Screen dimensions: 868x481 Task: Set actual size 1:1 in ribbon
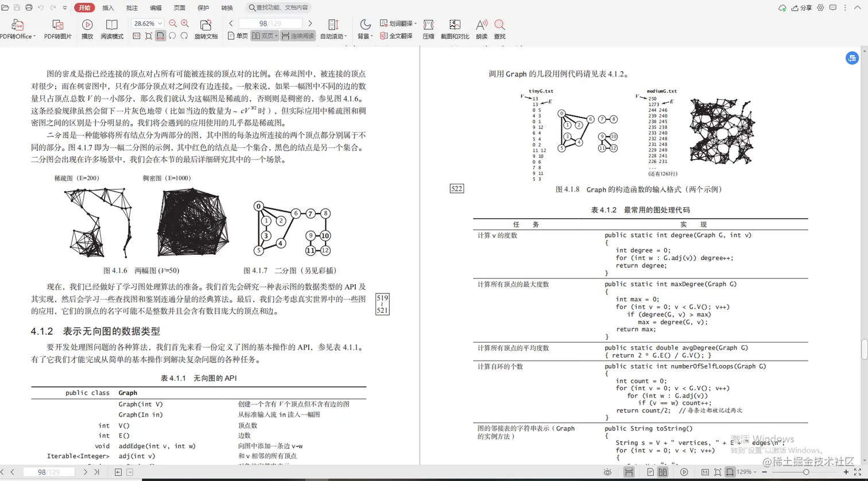point(137,36)
